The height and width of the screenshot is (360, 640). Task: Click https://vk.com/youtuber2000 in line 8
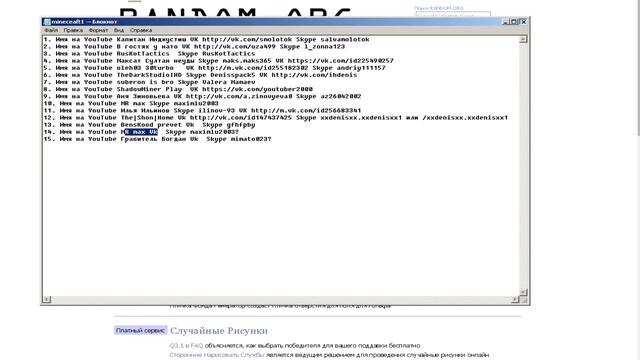click(257, 89)
